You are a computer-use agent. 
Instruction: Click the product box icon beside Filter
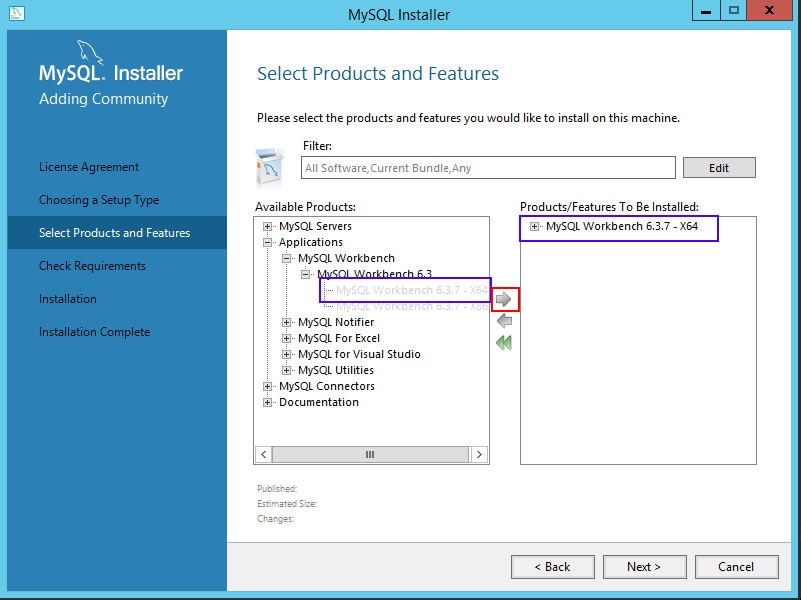[269, 168]
